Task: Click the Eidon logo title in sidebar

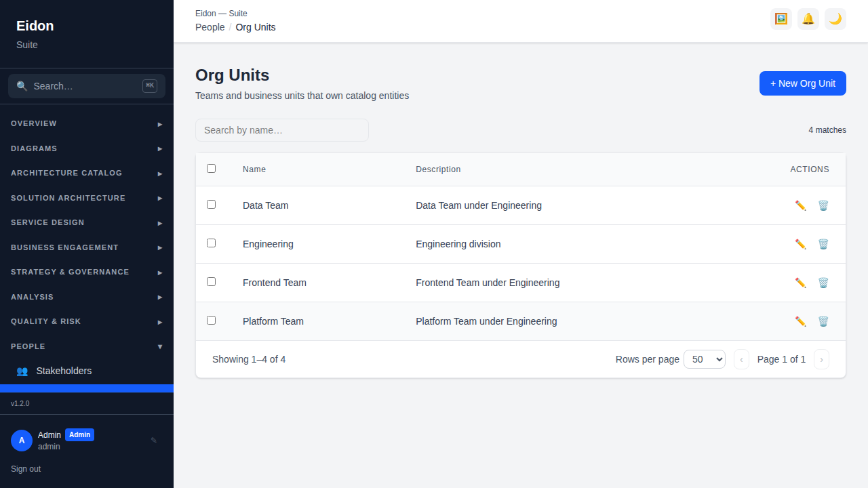Action: point(35,26)
